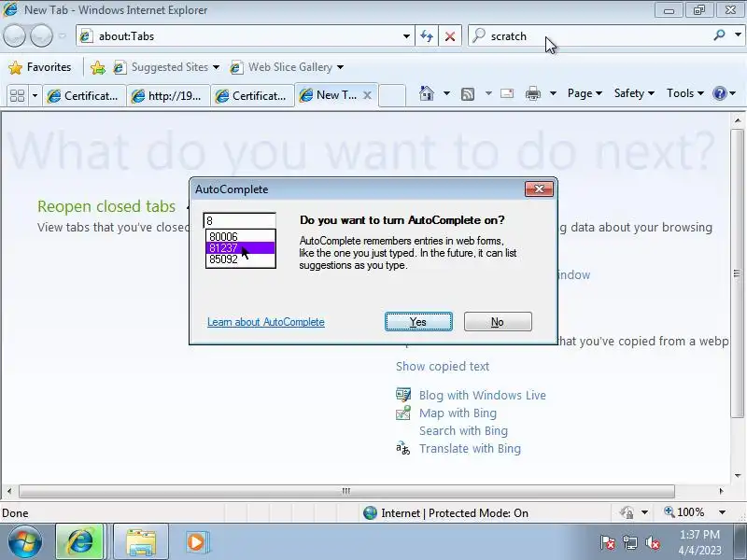Click Map with Bing accelerator

point(458,413)
